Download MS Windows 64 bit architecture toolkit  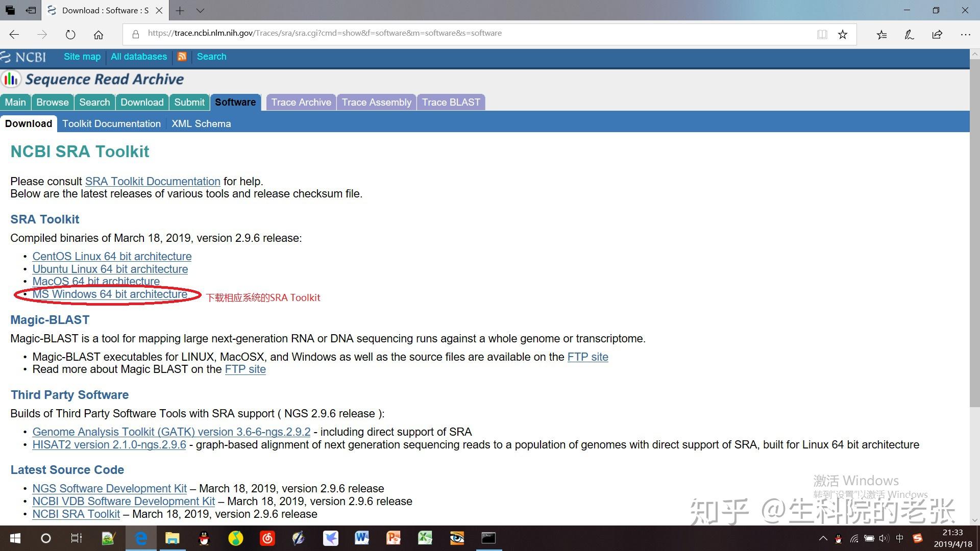coord(110,294)
